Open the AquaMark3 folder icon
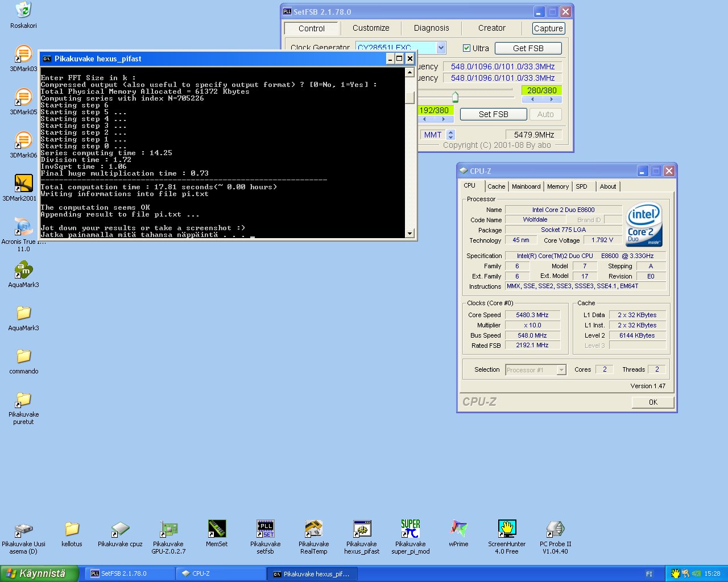728x582 pixels. click(x=23, y=318)
